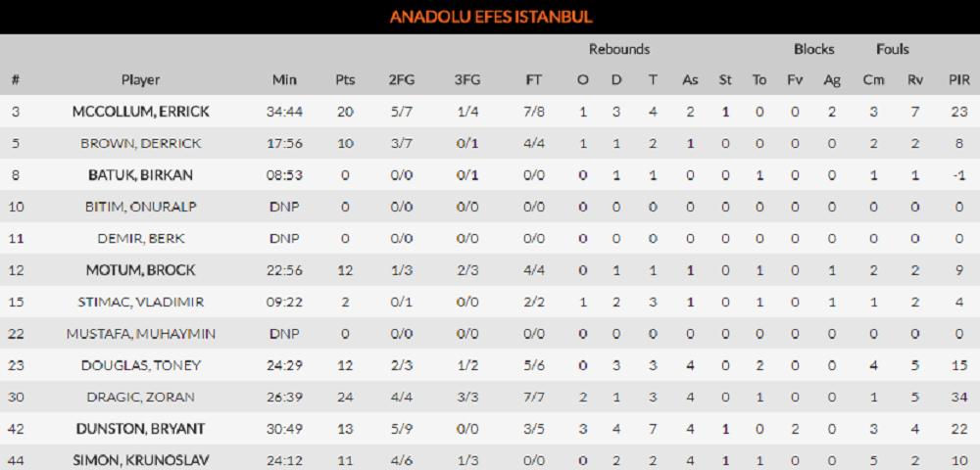Select Bitim, Onuralp player link
Viewport: 980px width, 470px height.
(140, 207)
